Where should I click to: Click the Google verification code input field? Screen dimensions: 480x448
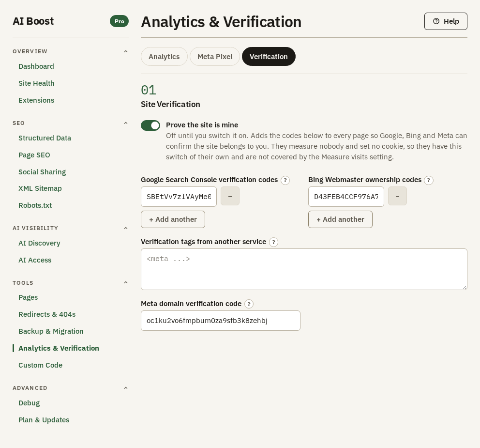[179, 197]
